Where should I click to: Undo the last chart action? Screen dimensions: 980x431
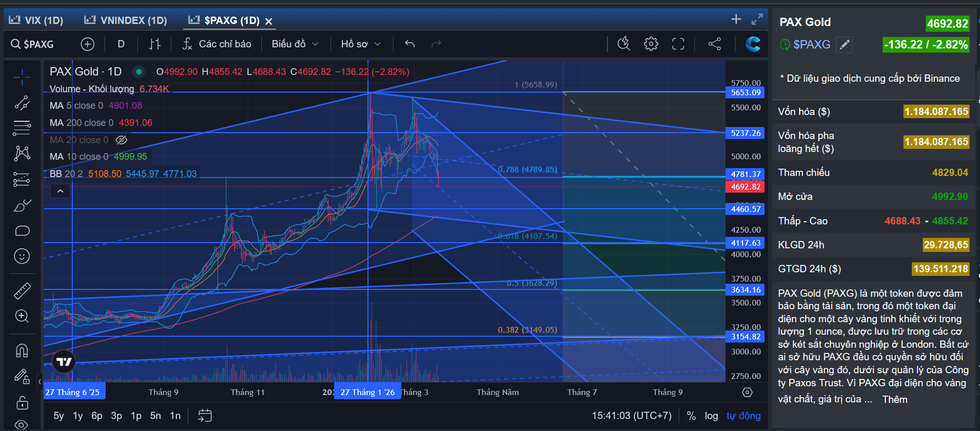pos(410,44)
